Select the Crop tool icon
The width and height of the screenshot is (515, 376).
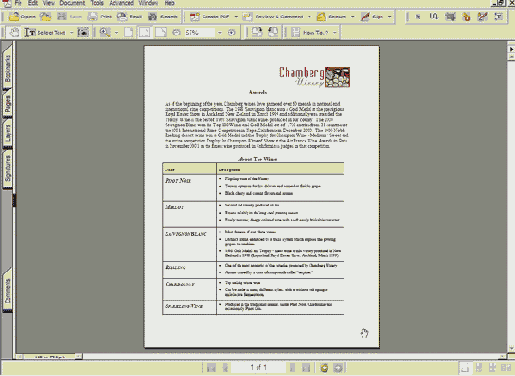click(x=450, y=16)
